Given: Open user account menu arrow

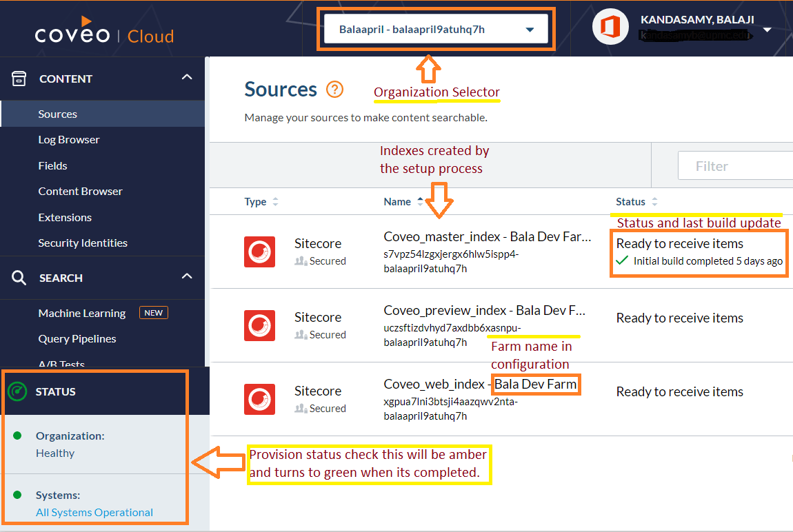Looking at the screenshot, I should tap(767, 30).
